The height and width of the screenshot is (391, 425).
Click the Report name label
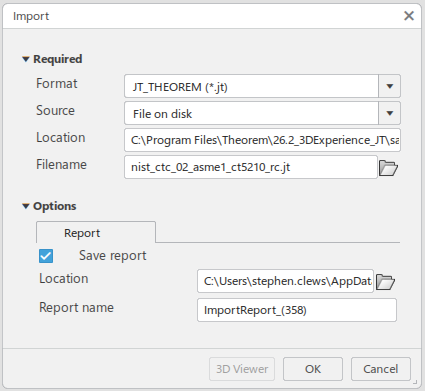[x=76, y=307]
